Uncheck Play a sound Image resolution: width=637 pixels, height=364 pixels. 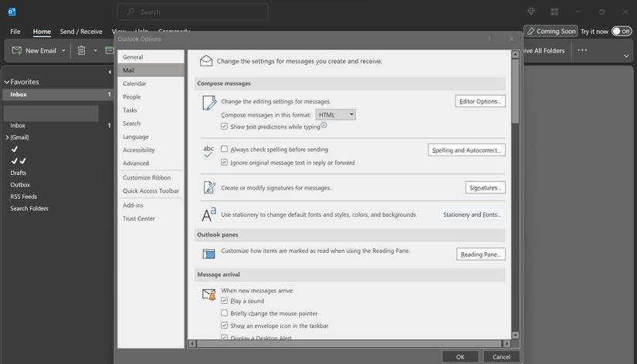click(x=224, y=301)
